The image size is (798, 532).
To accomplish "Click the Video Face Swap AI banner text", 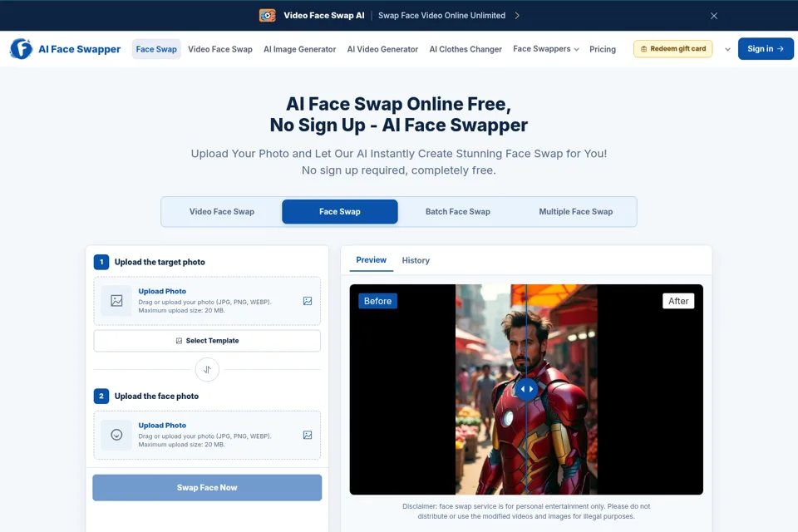I will tap(323, 15).
